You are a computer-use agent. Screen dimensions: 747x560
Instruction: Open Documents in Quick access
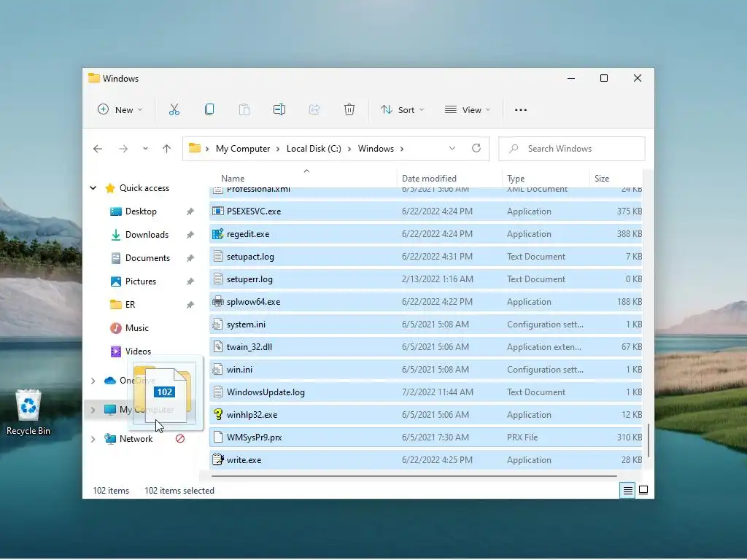coord(147,258)
